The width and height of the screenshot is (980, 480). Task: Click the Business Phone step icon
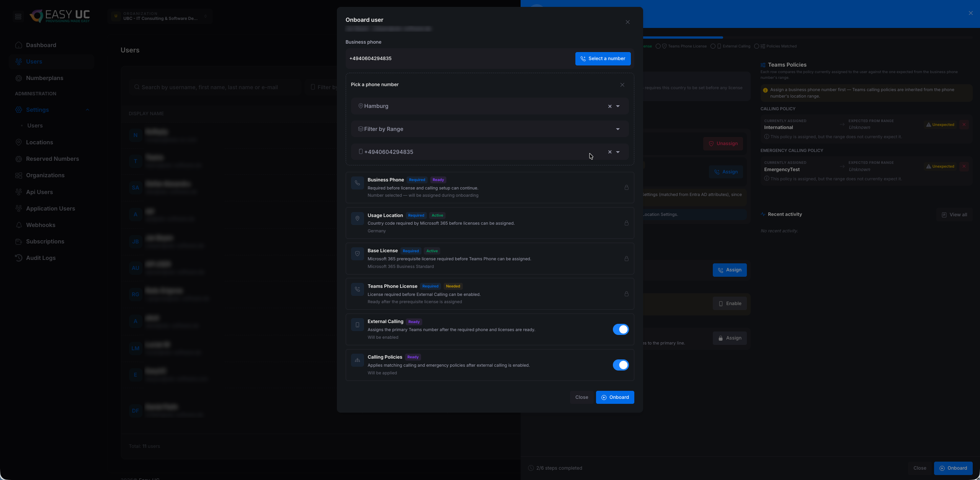(357, 183)
